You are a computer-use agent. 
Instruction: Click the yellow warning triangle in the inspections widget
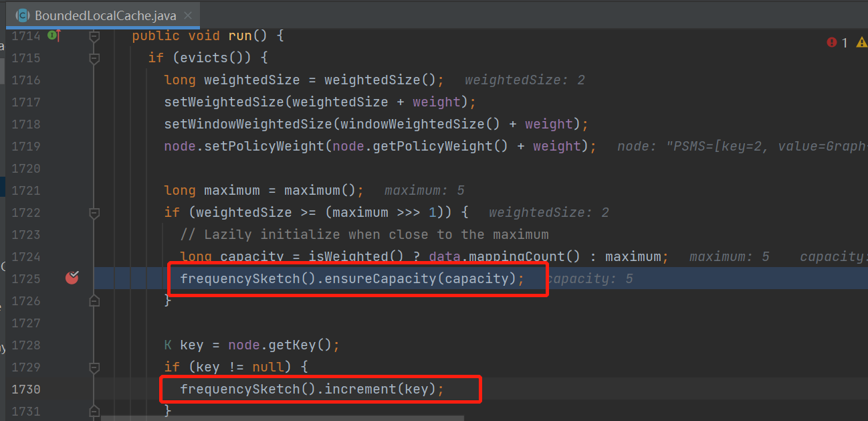pos(861,42)
